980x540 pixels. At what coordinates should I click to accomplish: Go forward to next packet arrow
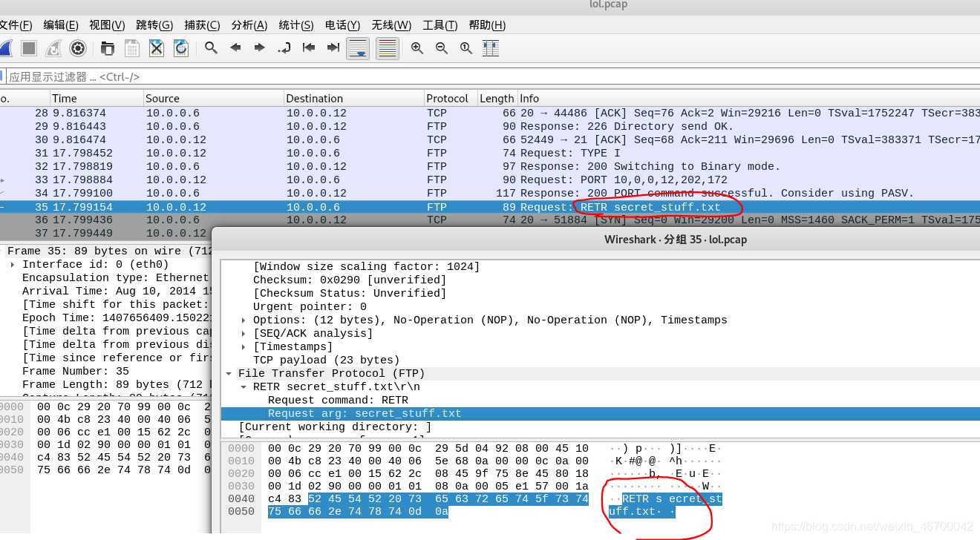(260, 48)
